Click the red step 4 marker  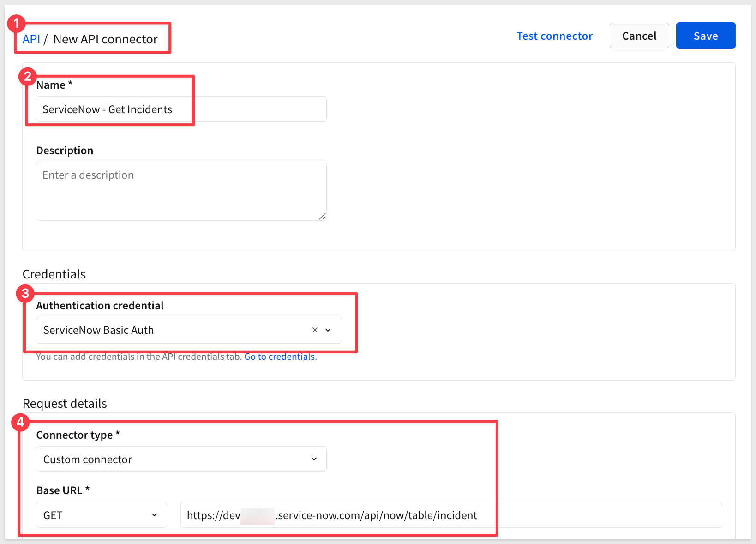[x=20, y=422]
